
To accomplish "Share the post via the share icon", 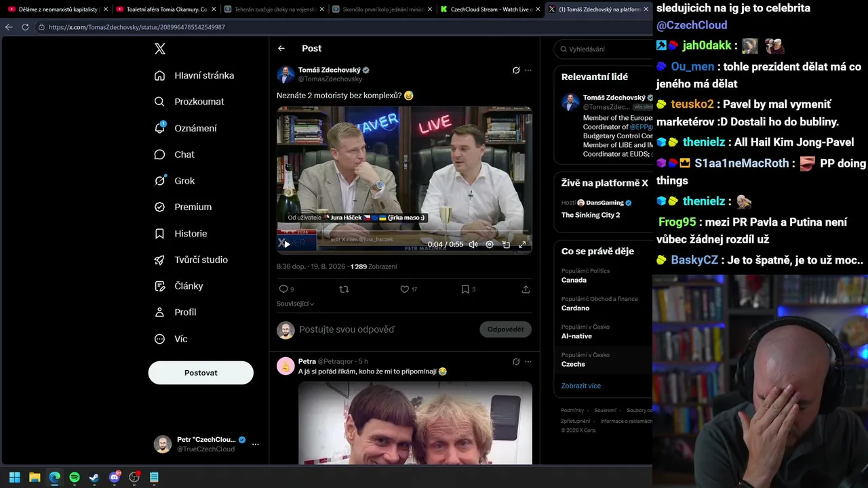I will [x=526, y=289].
